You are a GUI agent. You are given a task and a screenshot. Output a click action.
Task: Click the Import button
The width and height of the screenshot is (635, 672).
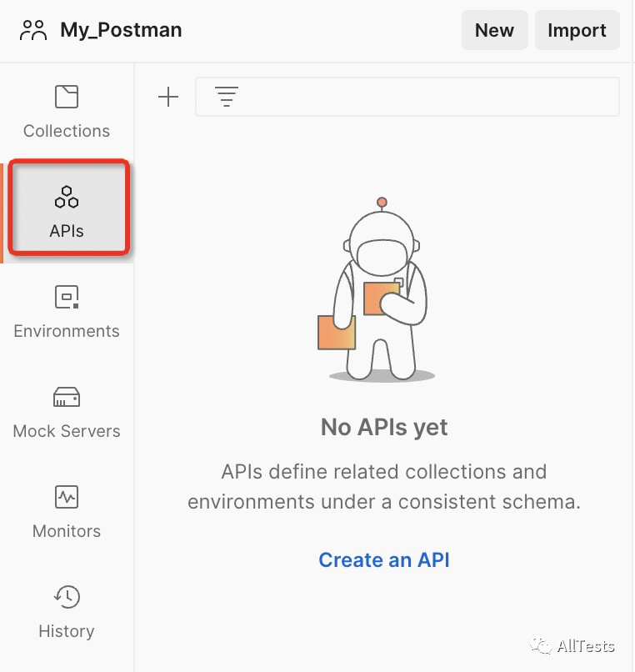(577, 30)
